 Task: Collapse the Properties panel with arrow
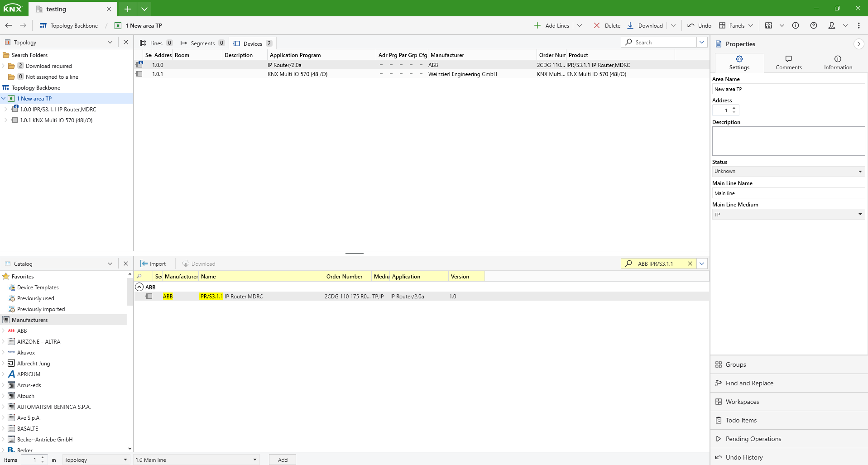(x=858, y=44)
